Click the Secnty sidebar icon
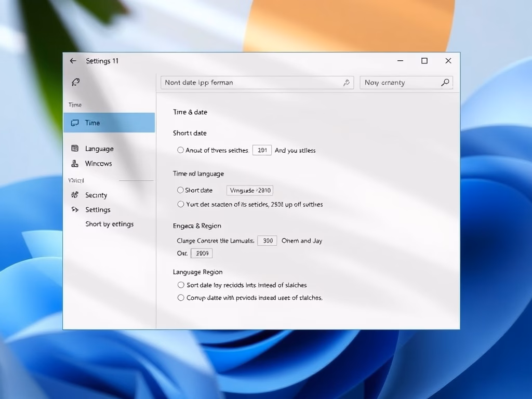This screenshot has height=399, width=532. pos(75,195)
